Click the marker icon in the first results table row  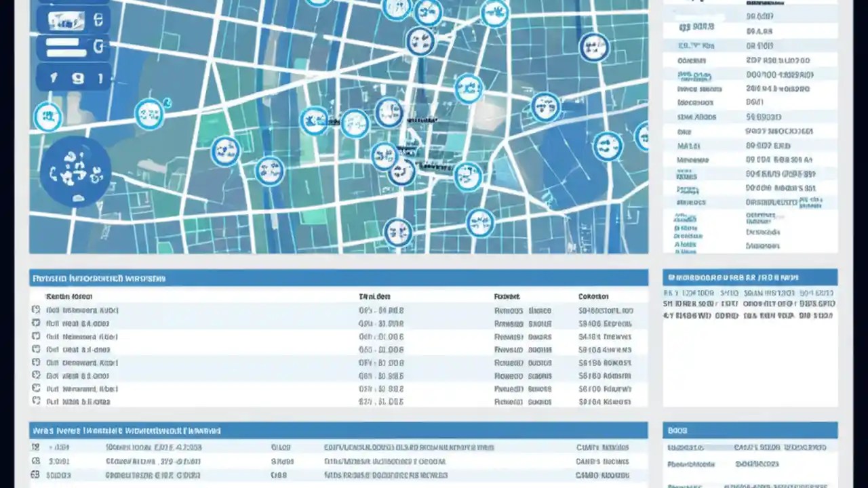point(36,310)
